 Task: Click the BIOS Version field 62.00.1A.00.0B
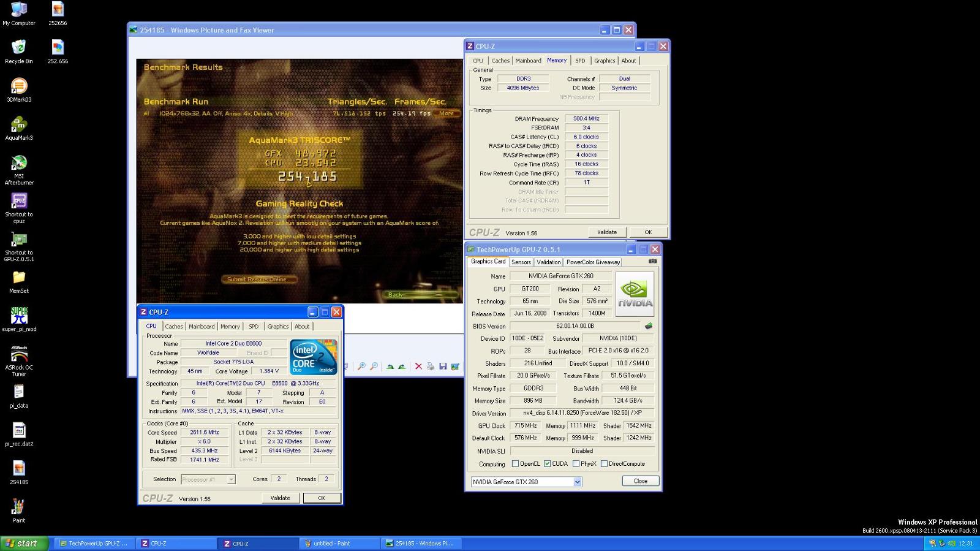[575, 326]
